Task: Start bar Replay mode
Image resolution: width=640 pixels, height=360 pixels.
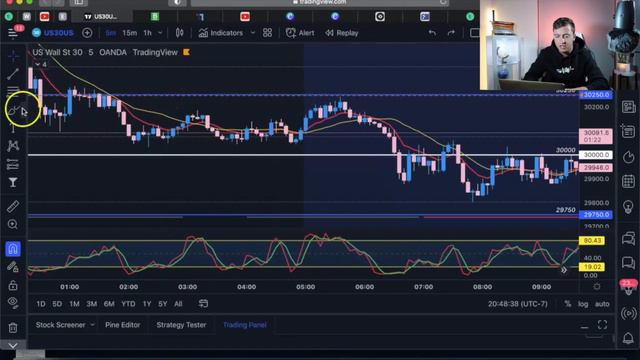Action: (x=342, y=33)
